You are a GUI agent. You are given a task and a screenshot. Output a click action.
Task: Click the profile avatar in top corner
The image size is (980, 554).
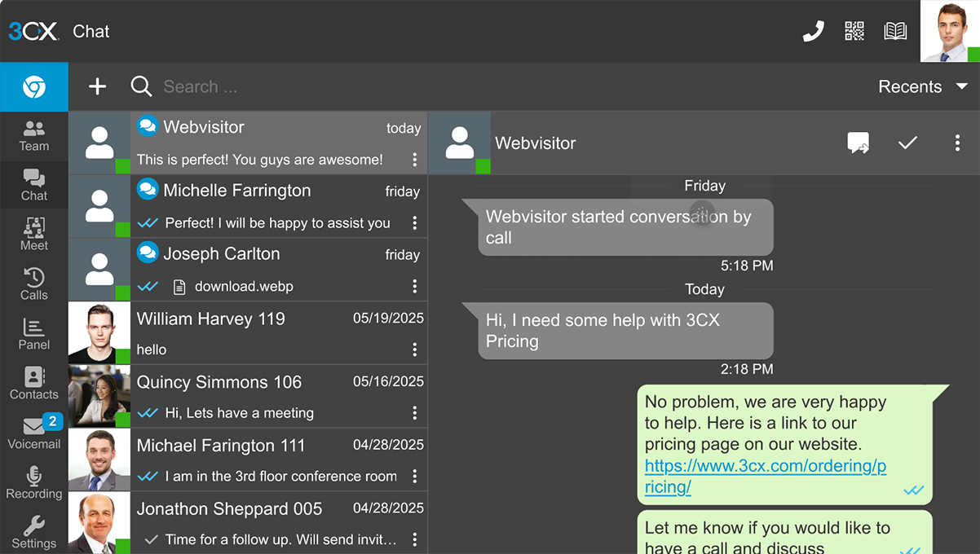(950, 31)
